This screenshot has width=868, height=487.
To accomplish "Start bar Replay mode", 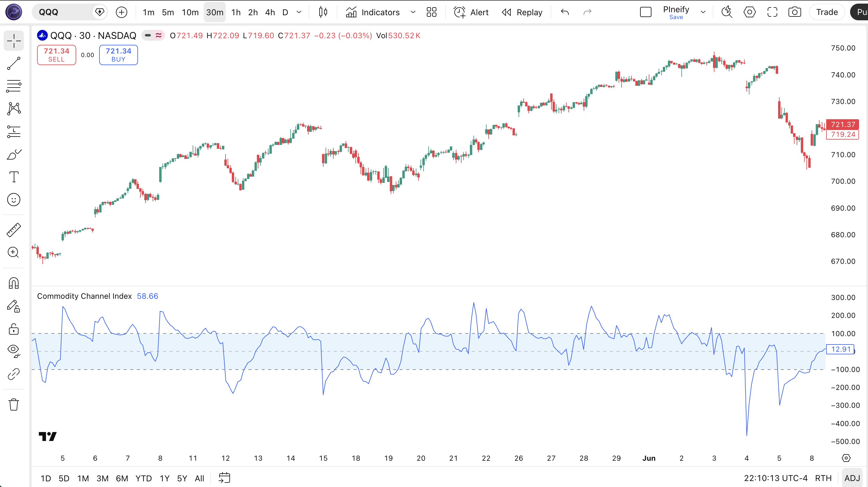I will click(x=522, y=13).
